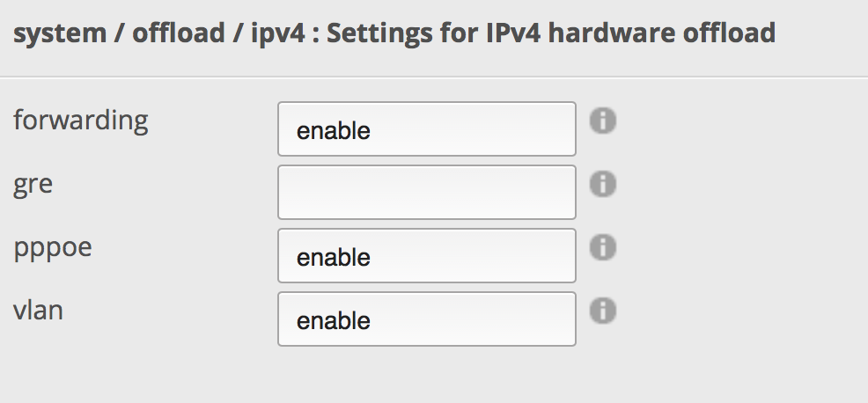Click the divider line under the header
Viewport: 868px width, 403px height.
pos(434,77)
